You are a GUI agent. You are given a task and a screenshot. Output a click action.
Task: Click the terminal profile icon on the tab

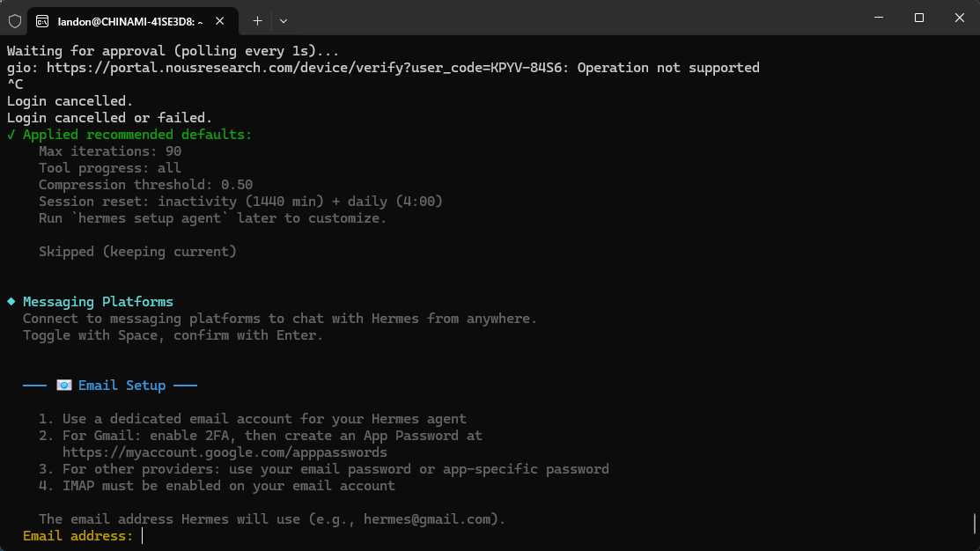click(42, 20)
